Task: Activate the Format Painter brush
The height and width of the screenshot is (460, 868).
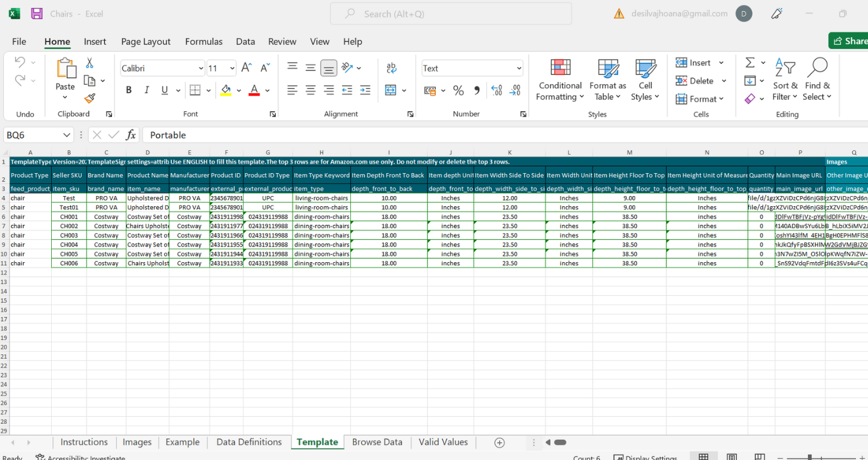Action: (x=90, y=98)
